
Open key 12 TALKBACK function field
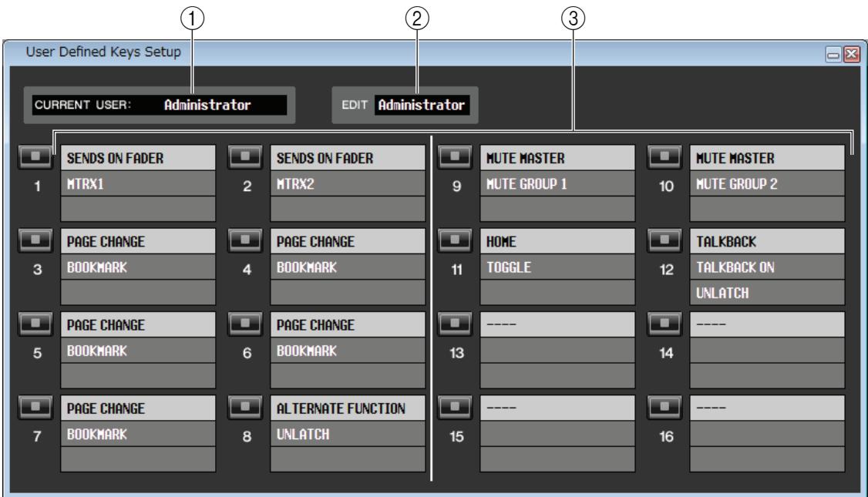(x=767, y=241)
